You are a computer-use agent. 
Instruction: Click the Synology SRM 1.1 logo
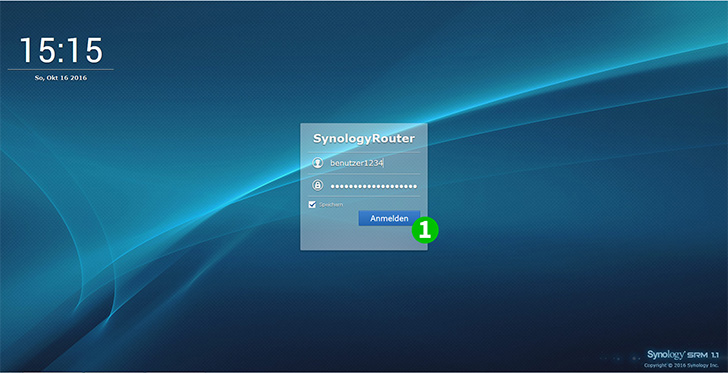[x=684, y=355]
